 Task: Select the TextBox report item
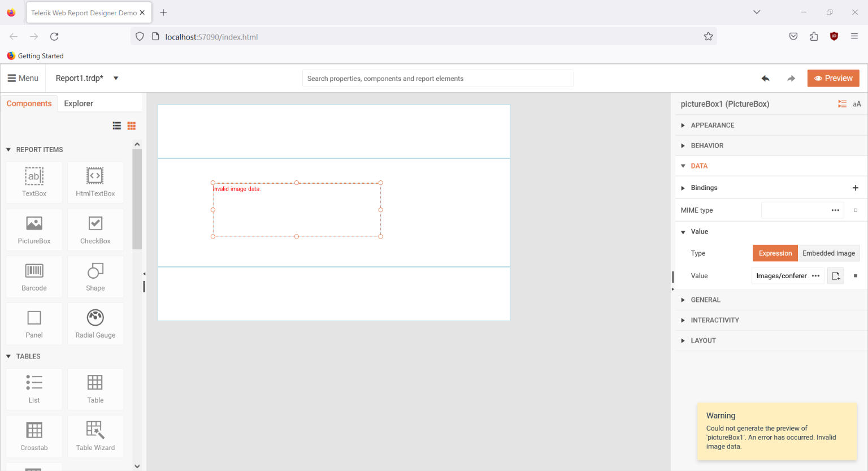pos(34,182)
